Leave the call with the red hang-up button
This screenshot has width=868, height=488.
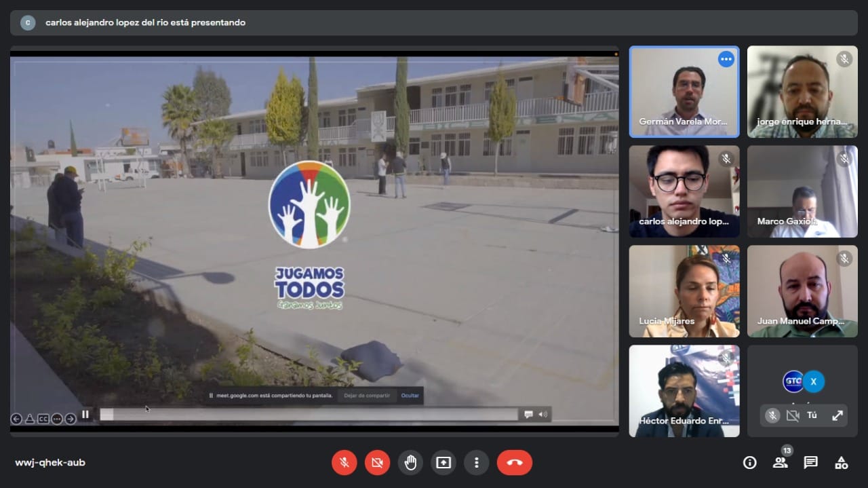(515, 462)
